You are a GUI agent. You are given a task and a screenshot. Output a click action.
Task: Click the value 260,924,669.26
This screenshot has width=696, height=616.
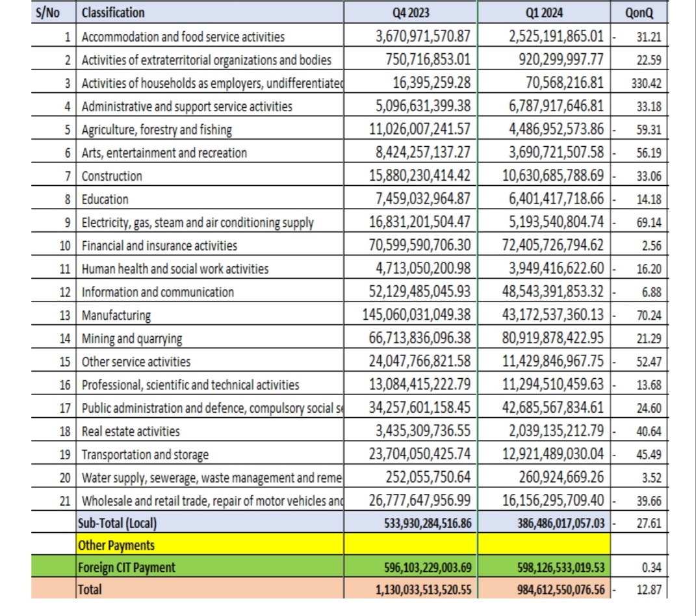[561, 477]
